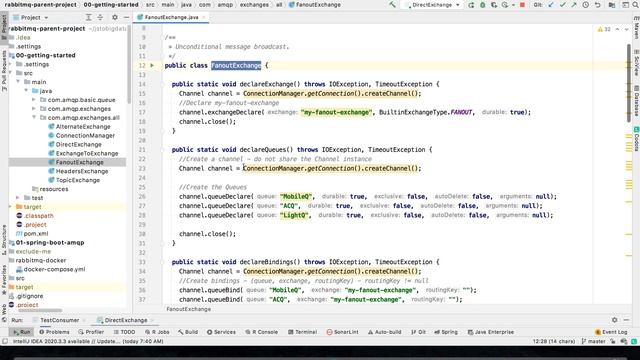Image resolution: width=640 pixels, height=360 pixels.
Task: Click Expand All icon in Project panel
Action: [89, 18]
